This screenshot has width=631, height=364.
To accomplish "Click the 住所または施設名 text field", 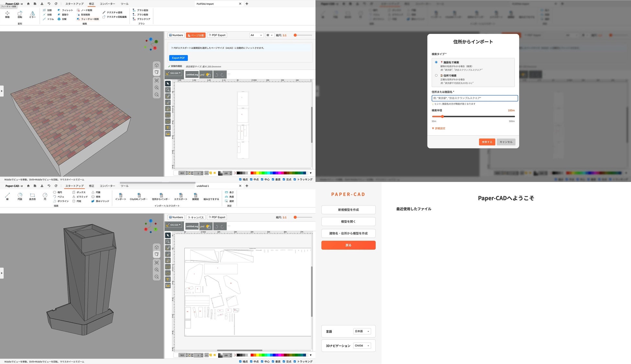I will coord(474,98).
